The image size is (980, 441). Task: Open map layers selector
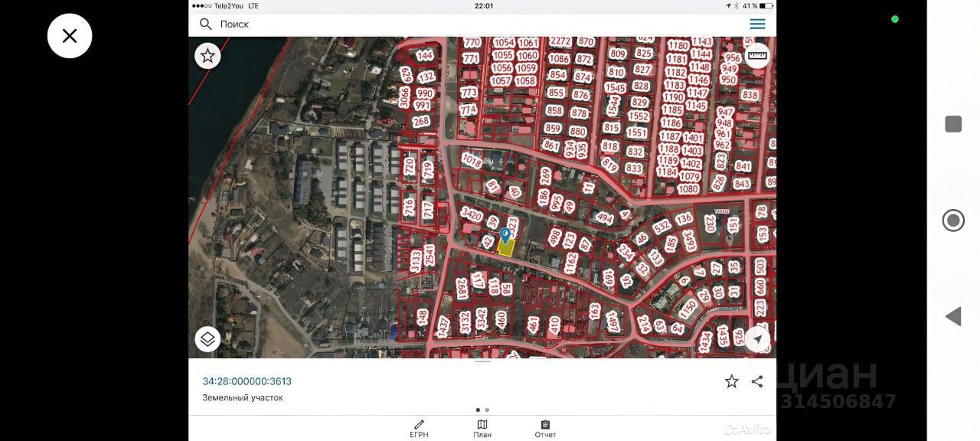pos(207,338)
